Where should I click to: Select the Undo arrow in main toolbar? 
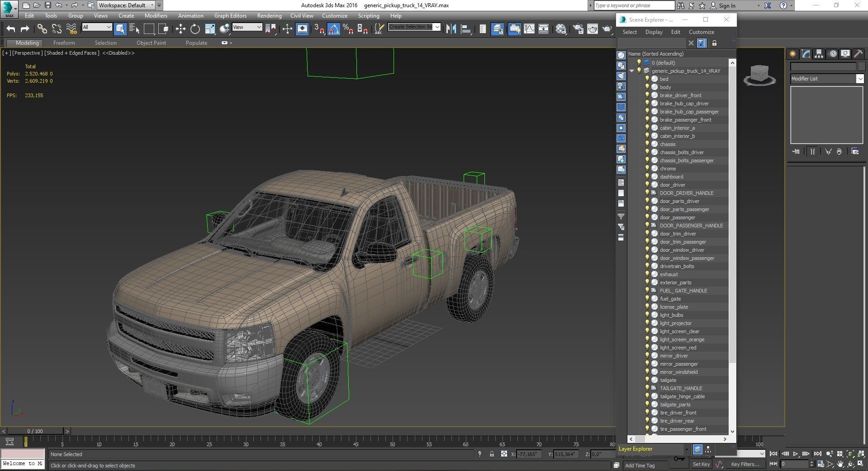click(x=11, y=29)
